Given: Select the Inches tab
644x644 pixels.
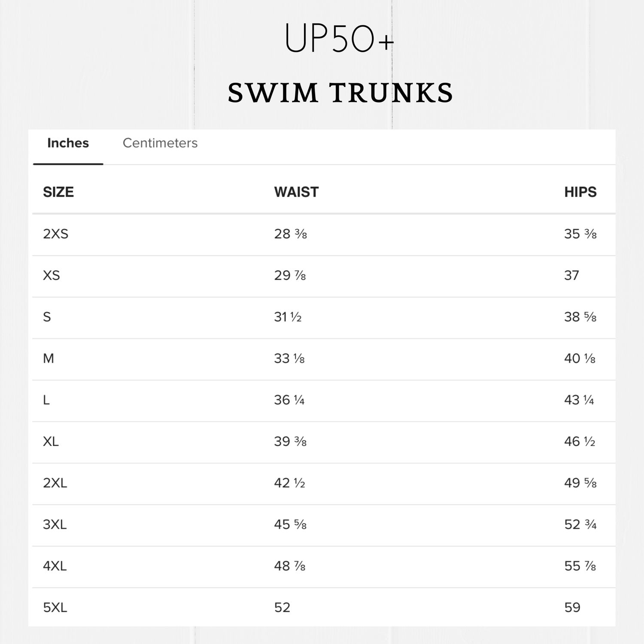Looking at the screenshot, I should click(68, 143).
